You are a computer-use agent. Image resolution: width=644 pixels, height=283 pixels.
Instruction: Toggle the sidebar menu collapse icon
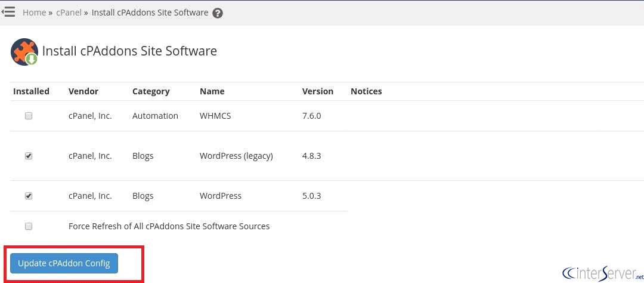pos(8,12)
